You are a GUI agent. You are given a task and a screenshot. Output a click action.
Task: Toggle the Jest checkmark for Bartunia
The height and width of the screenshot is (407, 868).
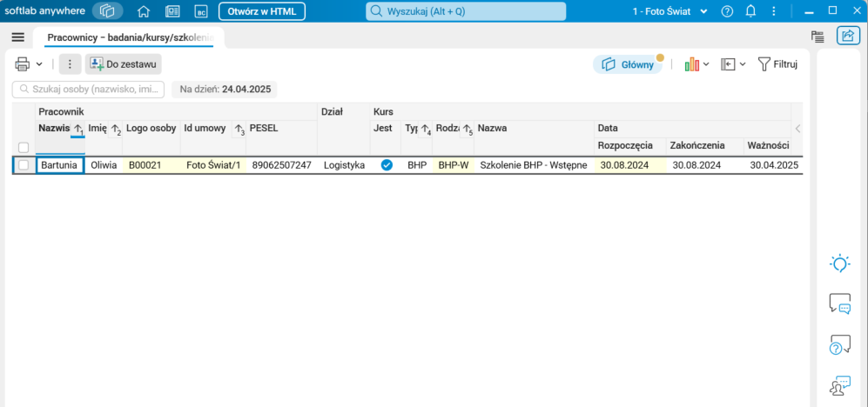[387, 164]
